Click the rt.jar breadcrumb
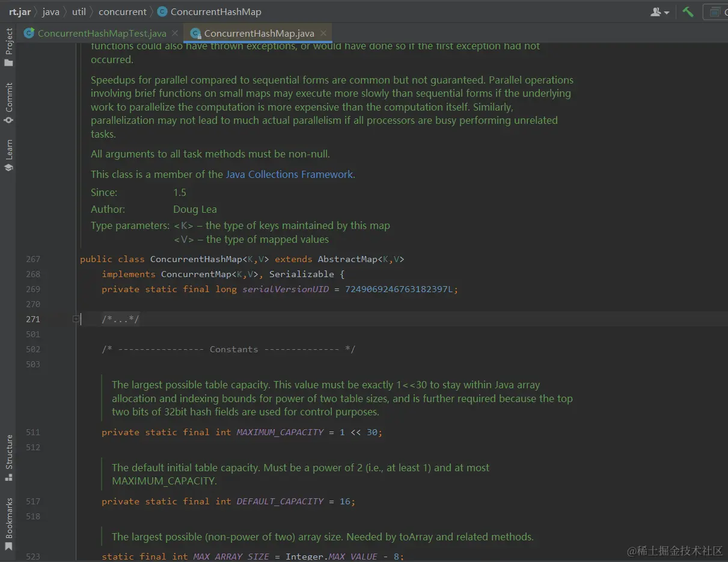Viewport: 728px width, 562px height. (x=19, y=11)
